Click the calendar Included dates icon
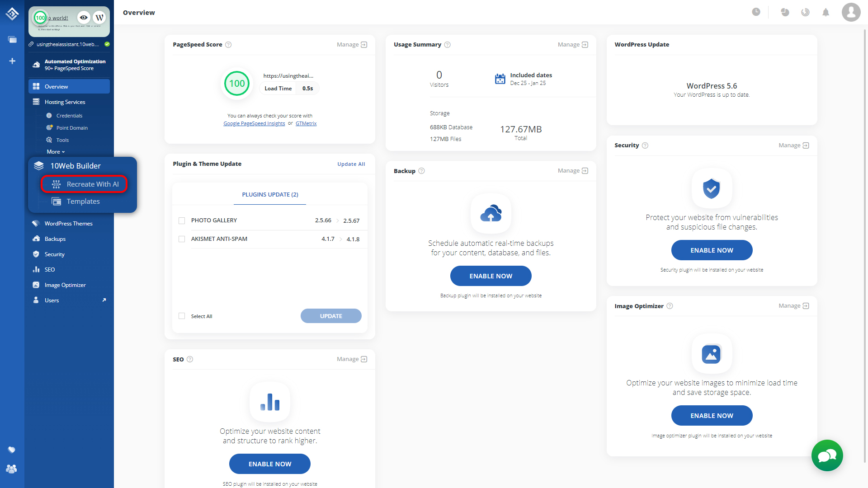 click(x=500, y=79)
